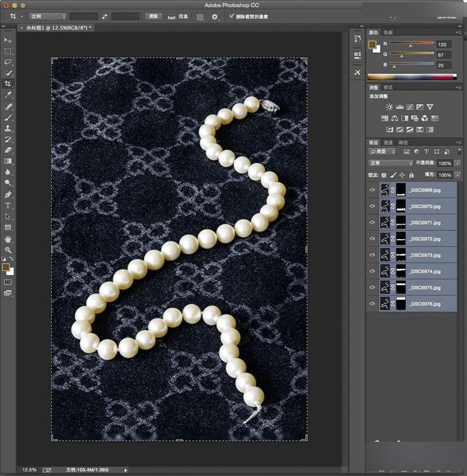Hide the _DSC5969.jpg layer

(x=372, y=190)
